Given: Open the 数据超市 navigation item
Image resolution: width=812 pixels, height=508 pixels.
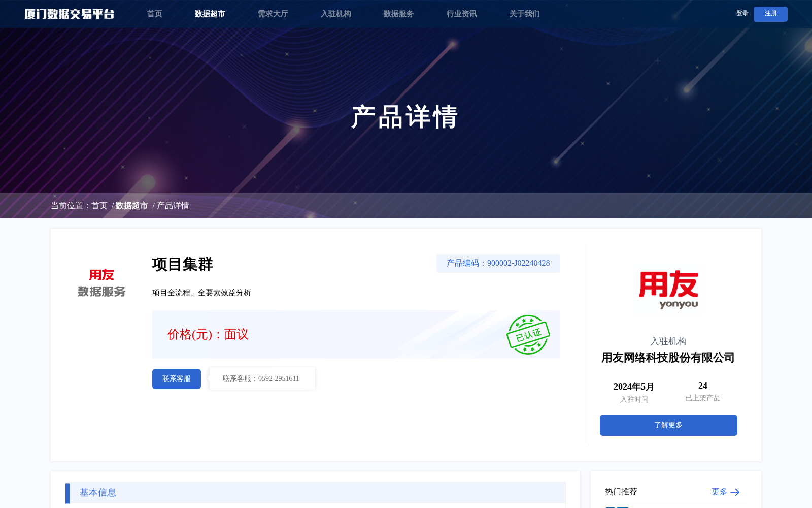Looking at the screenshot, I should pos(210,14).
